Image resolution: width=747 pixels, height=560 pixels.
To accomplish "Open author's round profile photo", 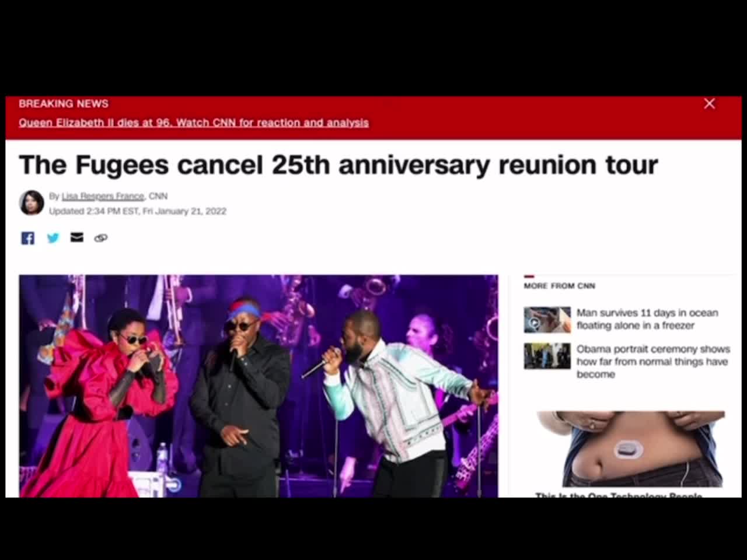I will pos(32,202).
